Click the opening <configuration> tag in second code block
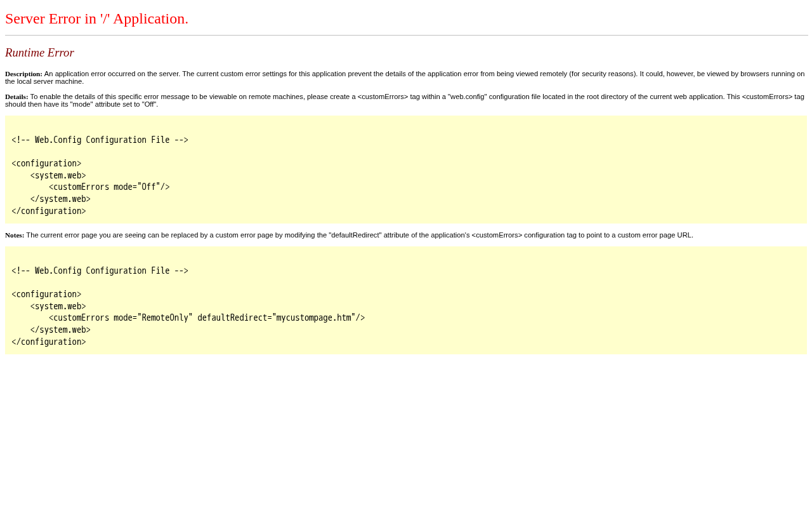The width and height of the screenshot is (812, 508). tap(46, 294)
